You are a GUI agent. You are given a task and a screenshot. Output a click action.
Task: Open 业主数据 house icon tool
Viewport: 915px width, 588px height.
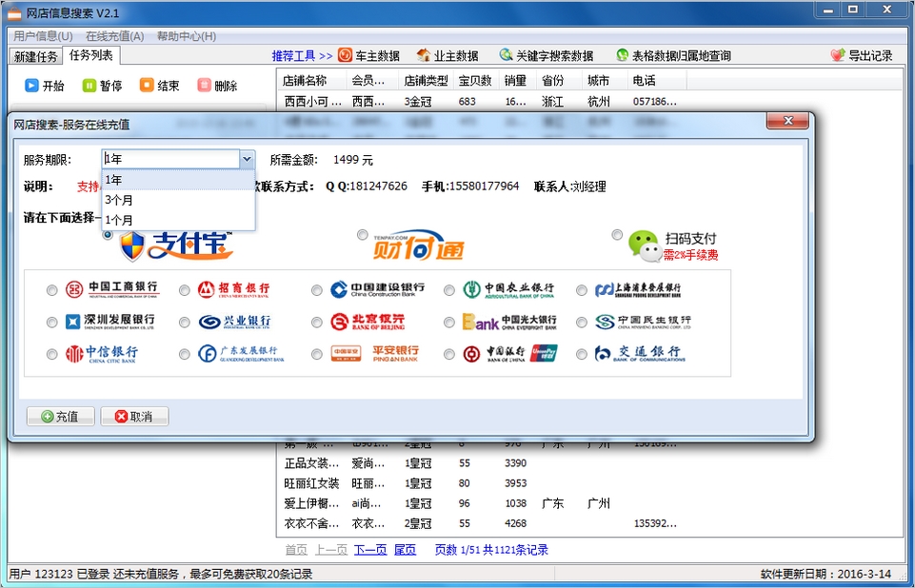(448, 55)
